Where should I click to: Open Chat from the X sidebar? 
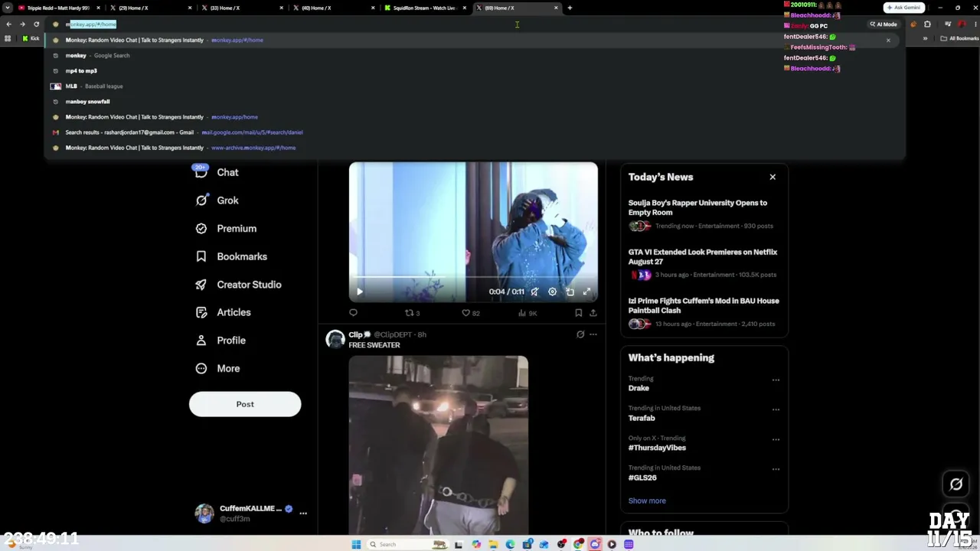coord(217,172)
